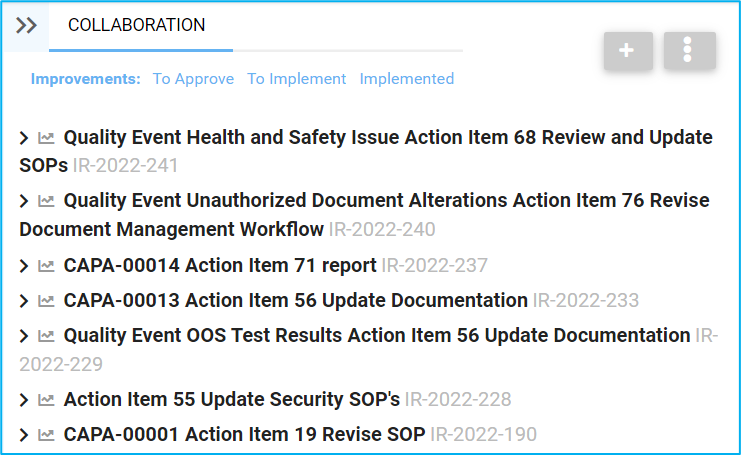Click the plus add button
Image resolution: width=741 pixels, height=455 pixels.
tap(627, 51)
